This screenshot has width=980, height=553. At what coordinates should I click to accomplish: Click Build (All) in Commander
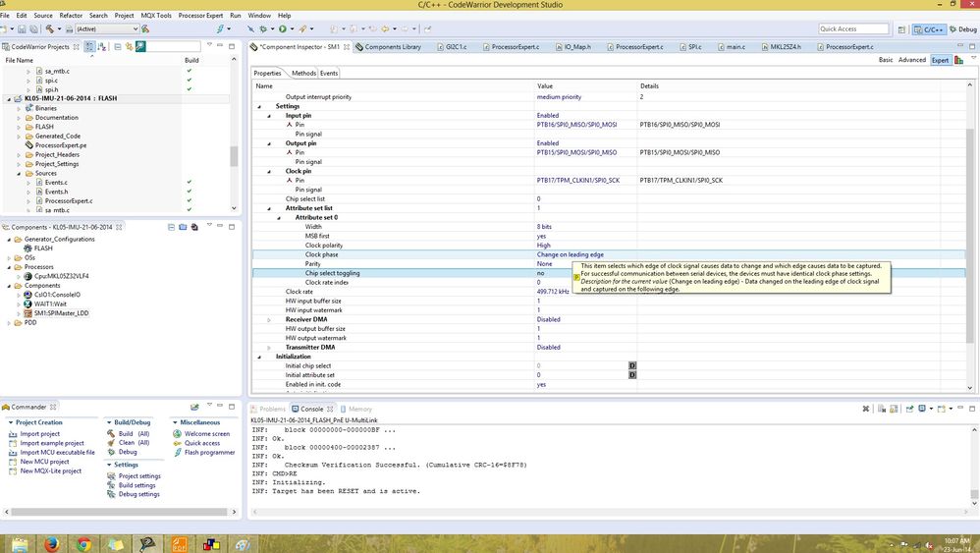134,433
